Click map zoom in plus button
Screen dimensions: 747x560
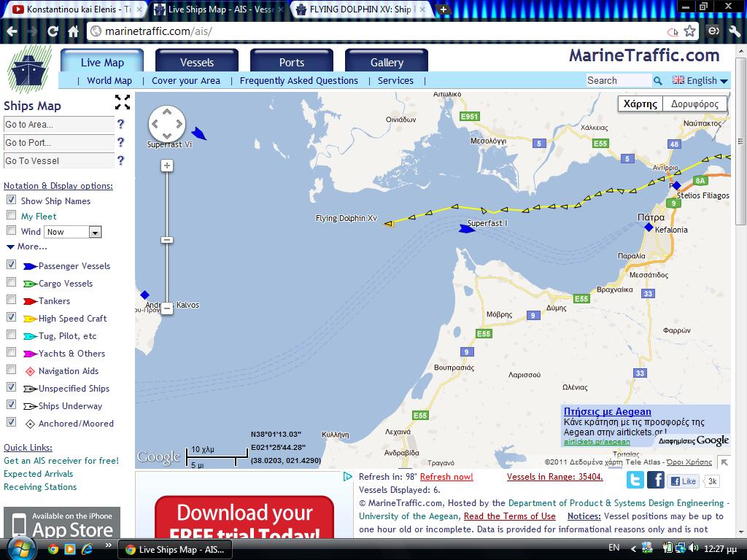coord(167,166)
